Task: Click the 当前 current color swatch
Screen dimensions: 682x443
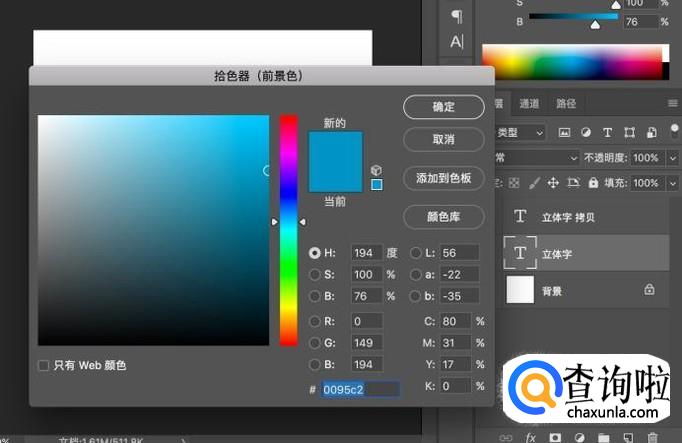Action: pos(335,177)
